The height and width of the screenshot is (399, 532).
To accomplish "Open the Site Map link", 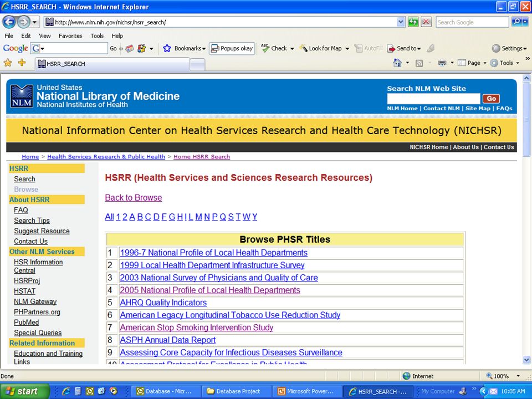I will tap(478, 109).
